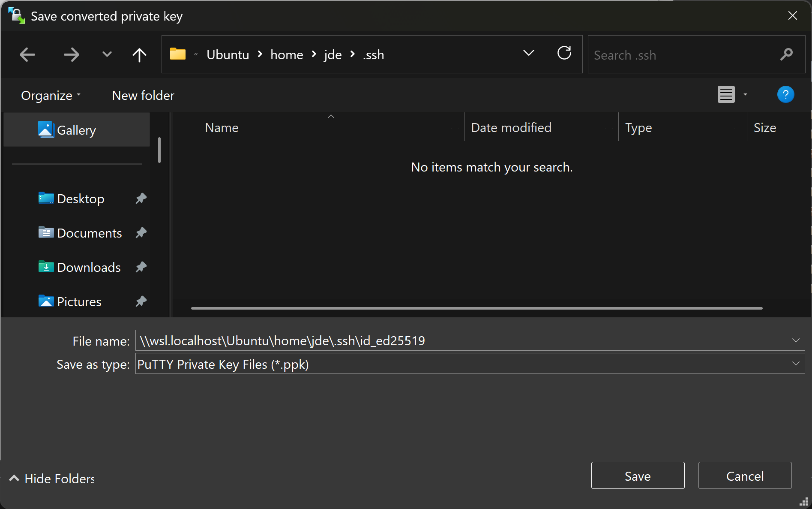Go up one folder level
The image size is (812, 509).
[x=139, y=54]
